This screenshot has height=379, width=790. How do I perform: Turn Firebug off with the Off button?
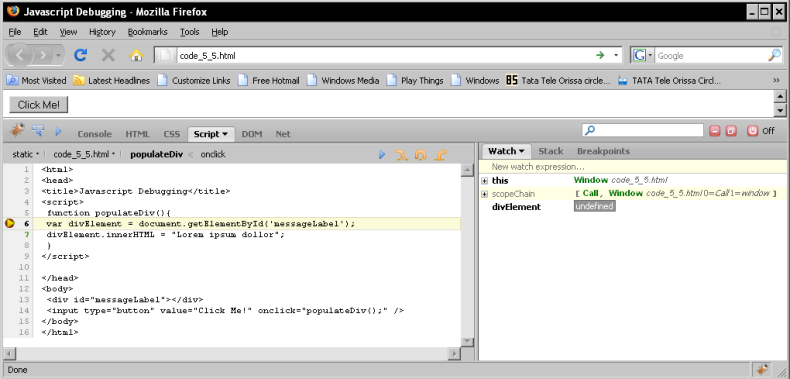point(760,131)
